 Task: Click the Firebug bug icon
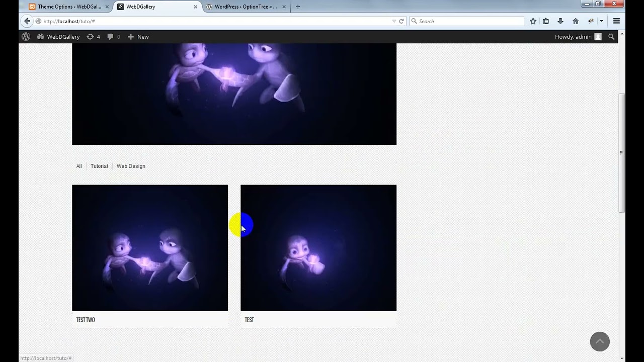(591, 21)
